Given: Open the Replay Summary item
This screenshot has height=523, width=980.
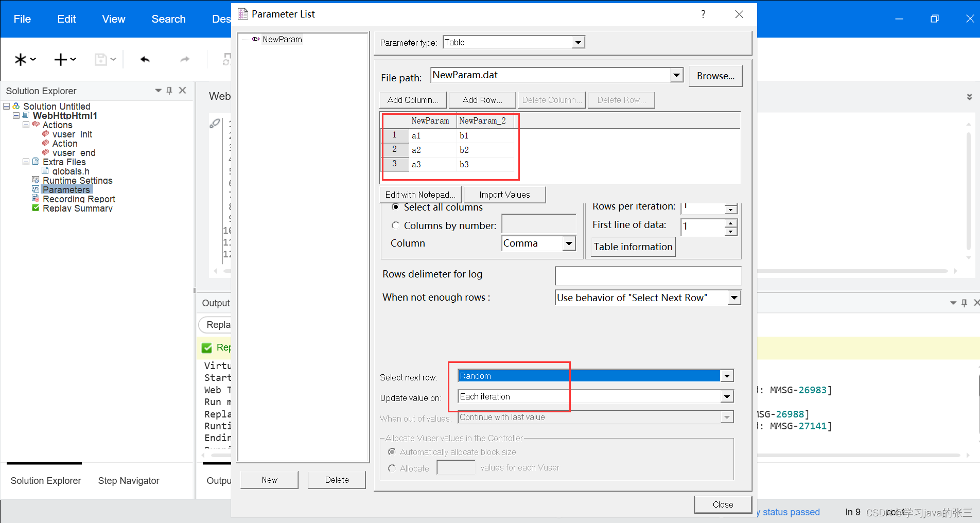Looking at the screenshot, I should (77, 208).
